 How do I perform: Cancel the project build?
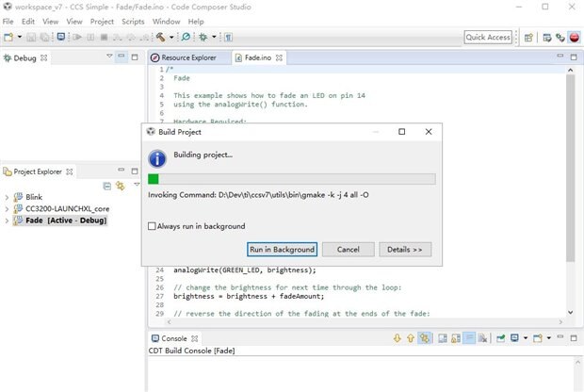[x=348, y=250]
